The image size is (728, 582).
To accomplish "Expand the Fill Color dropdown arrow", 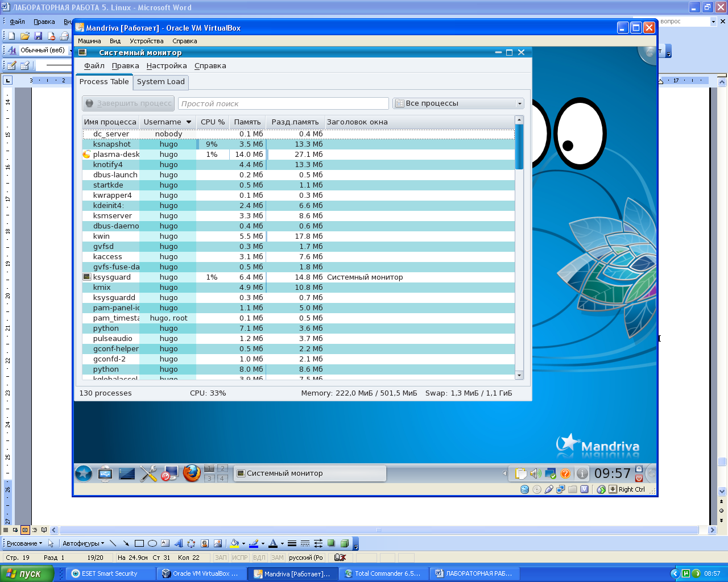I will (243, 544).
